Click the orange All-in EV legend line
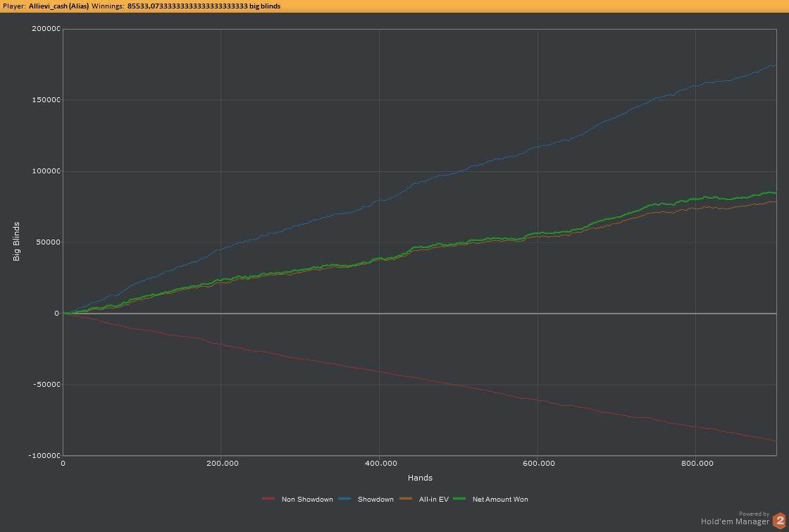 click(x=406, y=499)
